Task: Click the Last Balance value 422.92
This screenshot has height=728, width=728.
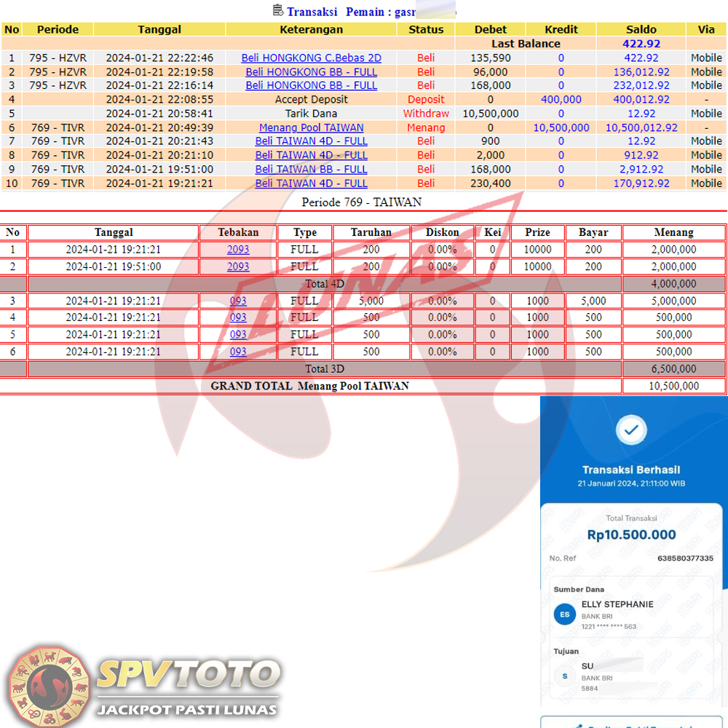Action: tap(641, 44)
